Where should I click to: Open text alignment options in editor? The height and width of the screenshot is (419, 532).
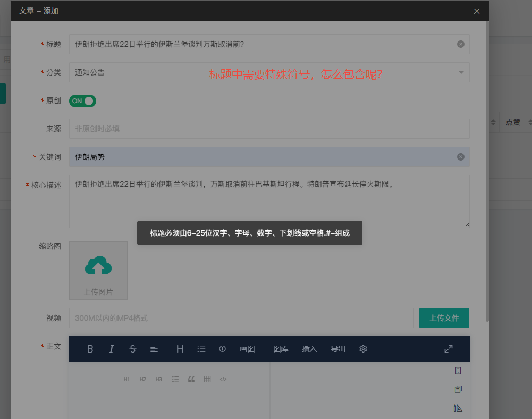pos(154,349)
